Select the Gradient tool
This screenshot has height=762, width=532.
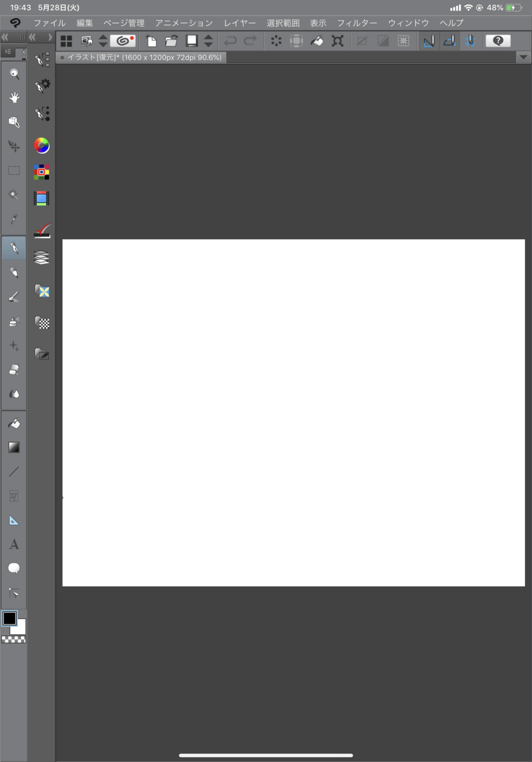[x=14, y=447]
